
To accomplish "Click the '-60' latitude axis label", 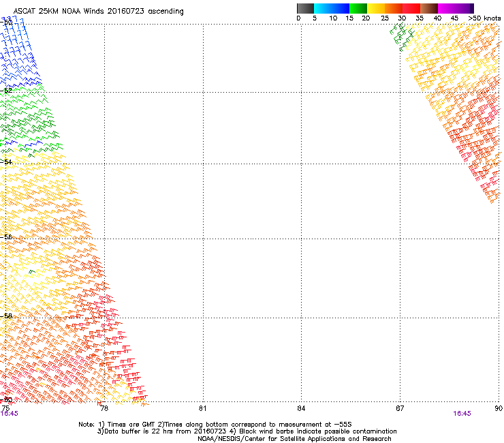I will coord(6,400).
